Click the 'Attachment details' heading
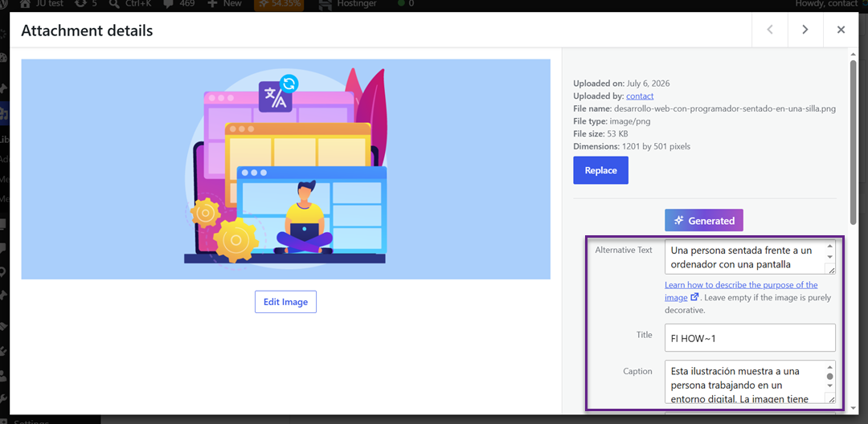The width and height of the screenshot is (868, 424). coord(87,31)
